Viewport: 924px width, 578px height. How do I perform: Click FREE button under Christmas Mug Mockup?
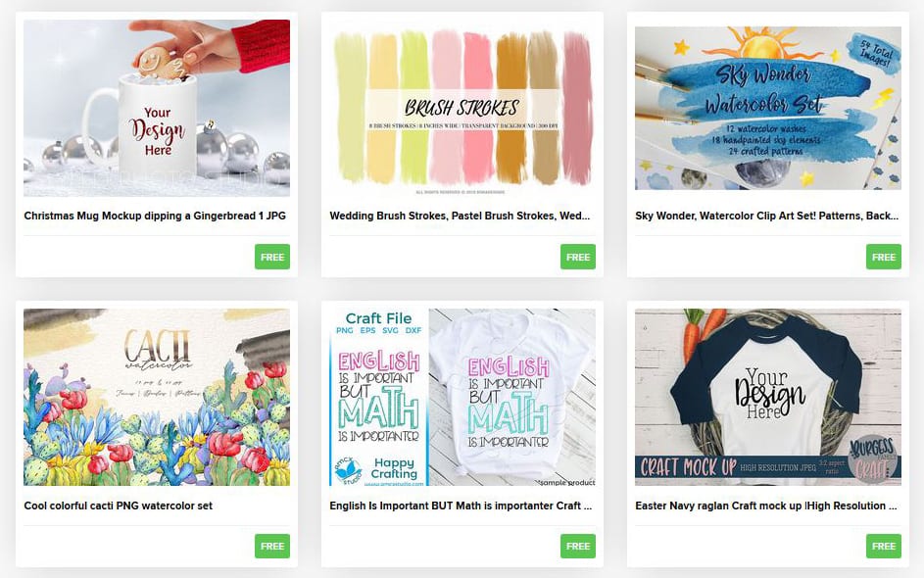pyautogui.click(x=272, y=257)
